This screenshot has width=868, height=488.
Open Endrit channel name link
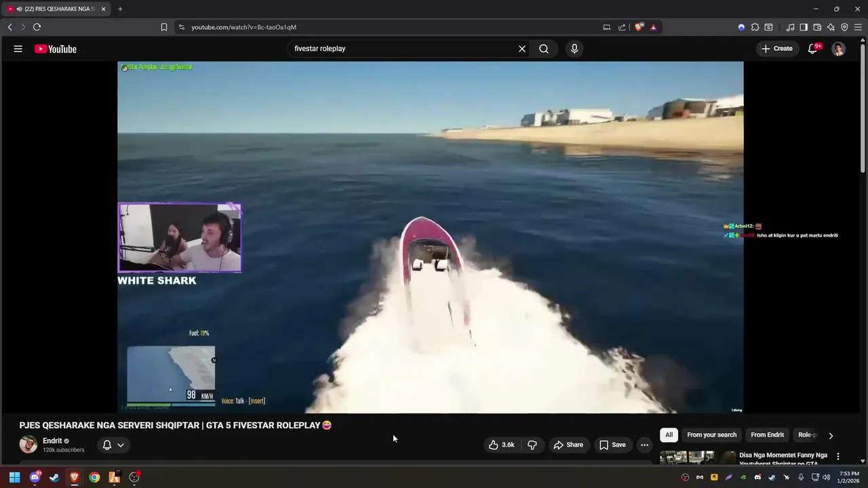pyautogui.click(x=52, y=441)
